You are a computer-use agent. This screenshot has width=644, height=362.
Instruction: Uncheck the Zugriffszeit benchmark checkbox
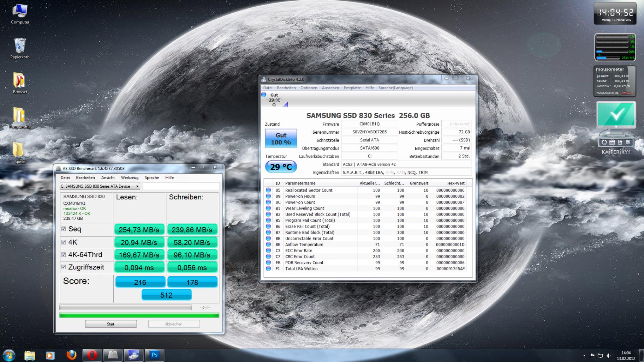pos(64,267)
